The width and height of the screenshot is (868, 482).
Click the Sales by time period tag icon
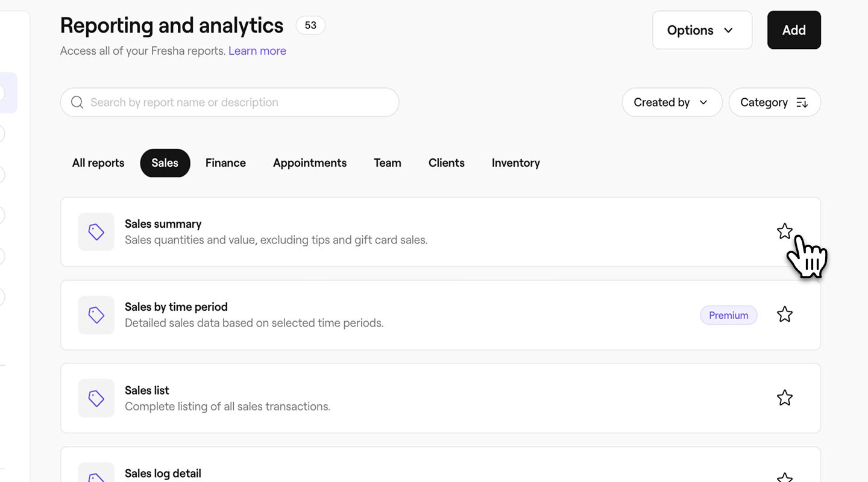click(x=96, y=315)
